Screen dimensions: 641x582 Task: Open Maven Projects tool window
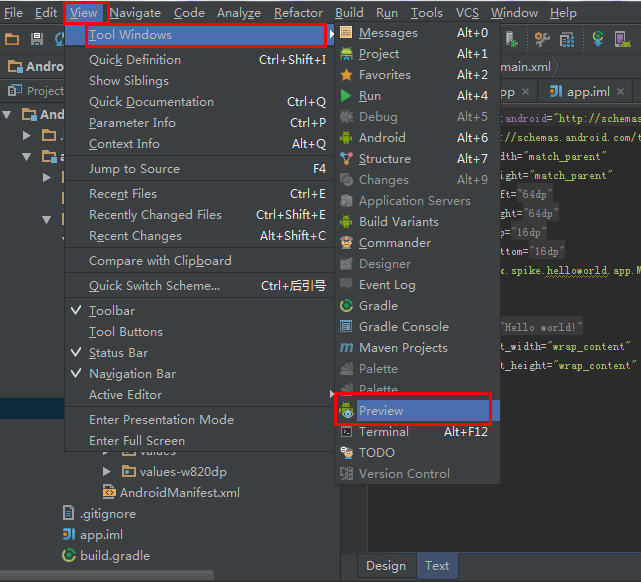tap(417, 348)
